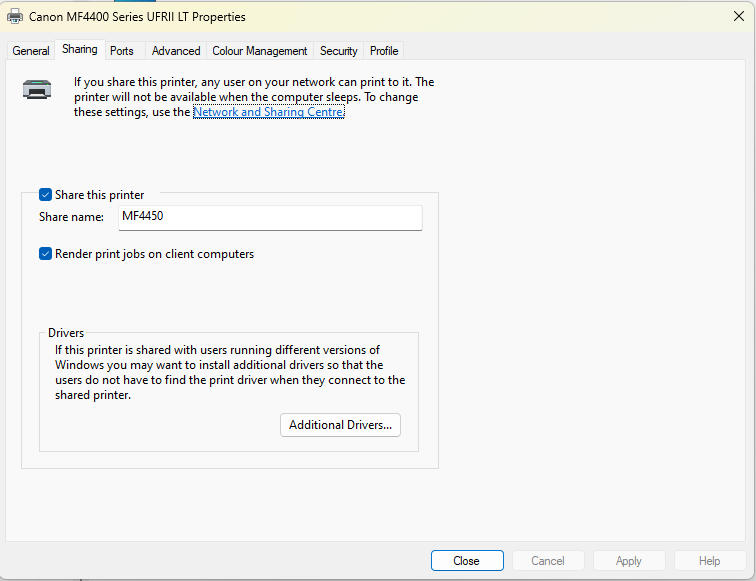Show the Profile tab
This screenshot has height=581, width=756.
point(384,51)
